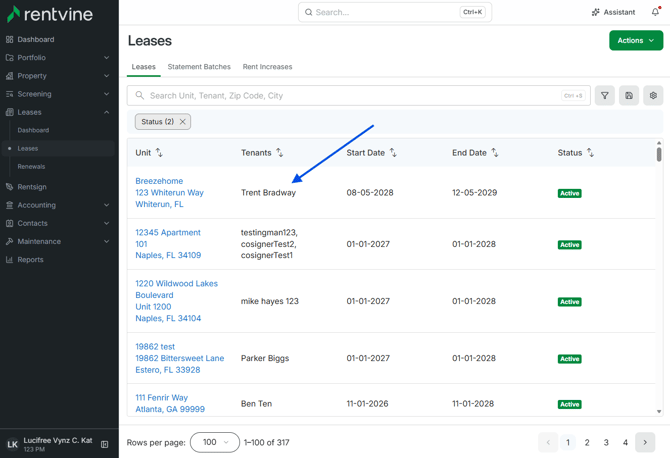
Task: Focus Search Unit, Tenant, Zip Code field
Action: [359, 96]
